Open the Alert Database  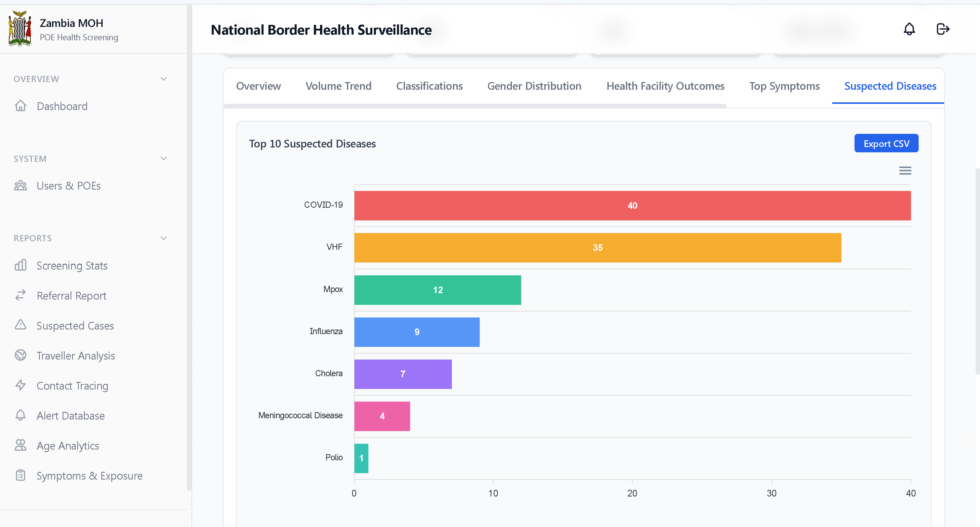[x=70, y=416]
